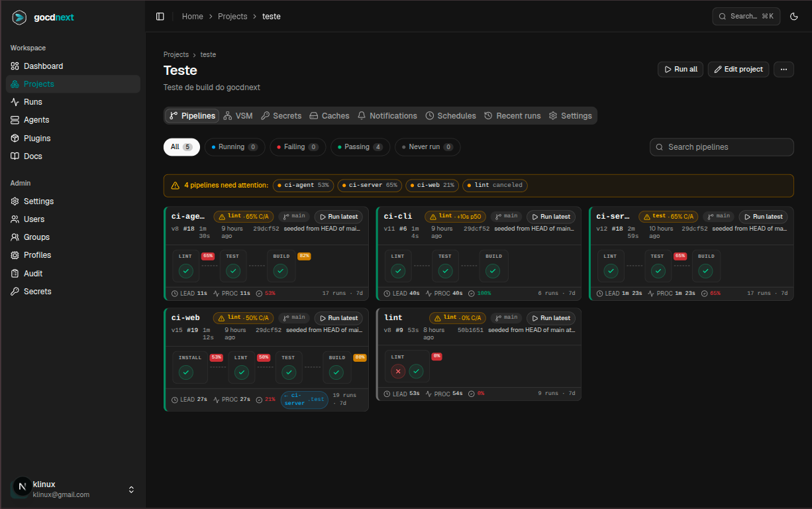Image resolution: width=812 pixels, height=509 pixels.
Task: Open Audit in the admin sidebar
Action: pyautogui.click(x=73, y=274)
